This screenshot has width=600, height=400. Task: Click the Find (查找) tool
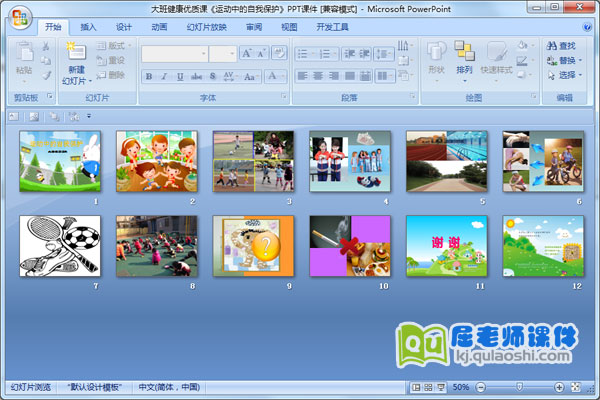(x=562, y=45)
